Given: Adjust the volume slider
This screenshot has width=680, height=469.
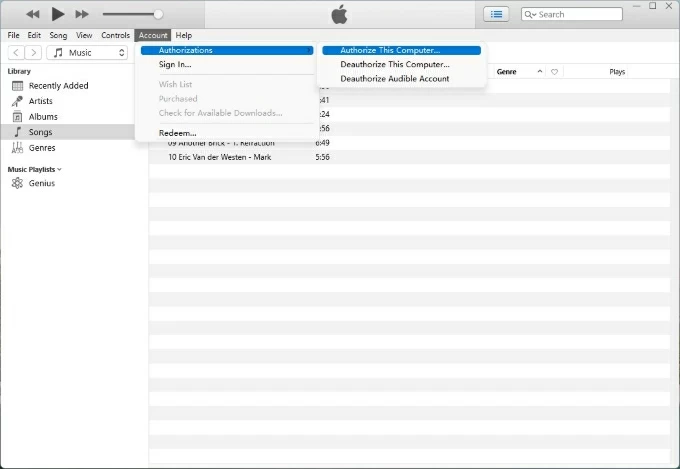Looking at the screenshot, I should (x=158, y=14).
